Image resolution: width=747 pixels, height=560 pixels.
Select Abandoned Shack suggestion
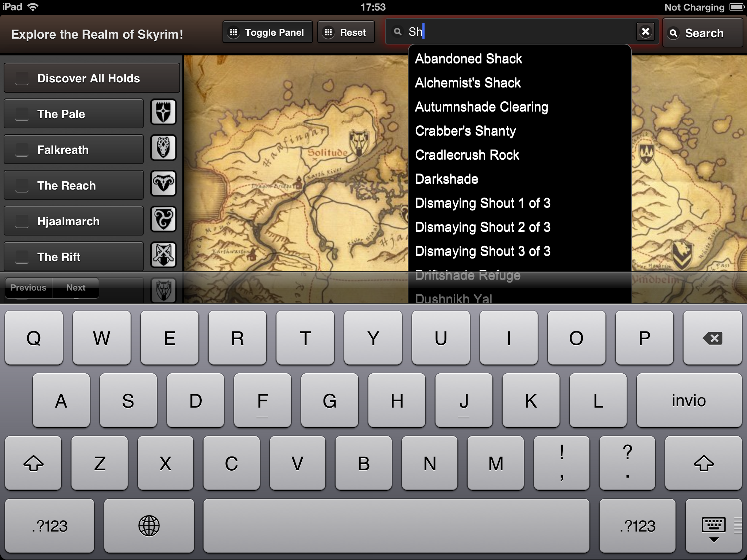point(519,59)
